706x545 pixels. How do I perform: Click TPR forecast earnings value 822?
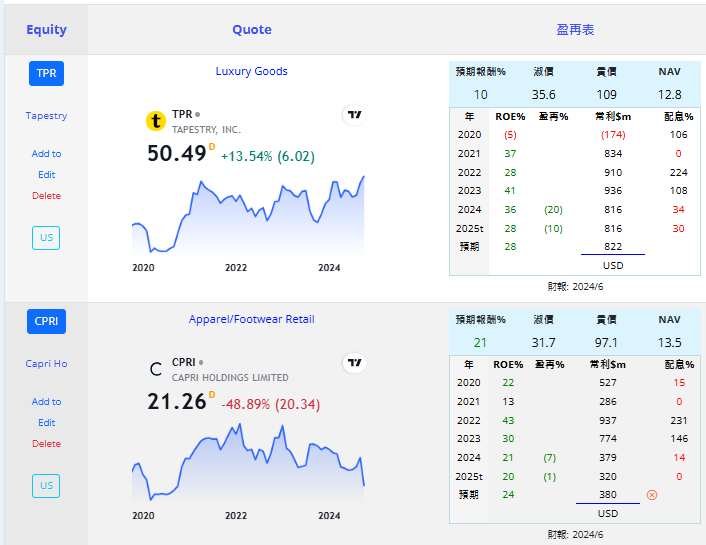[x=613, y=247]
